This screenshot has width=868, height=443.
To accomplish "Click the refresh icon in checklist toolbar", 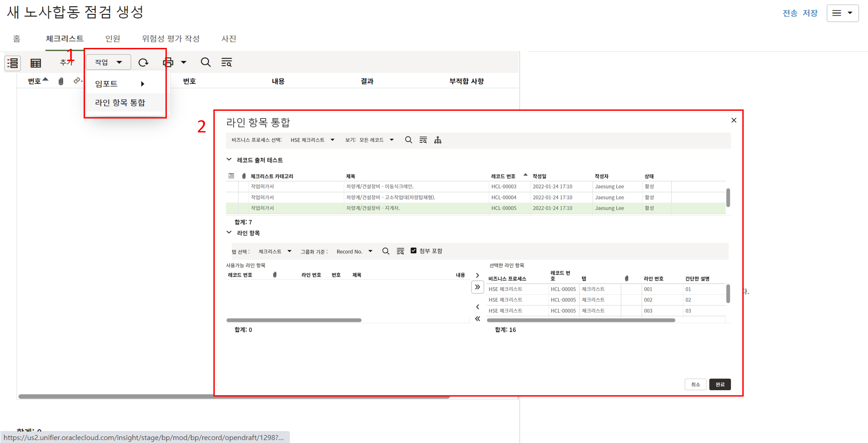I will (143, 62).
